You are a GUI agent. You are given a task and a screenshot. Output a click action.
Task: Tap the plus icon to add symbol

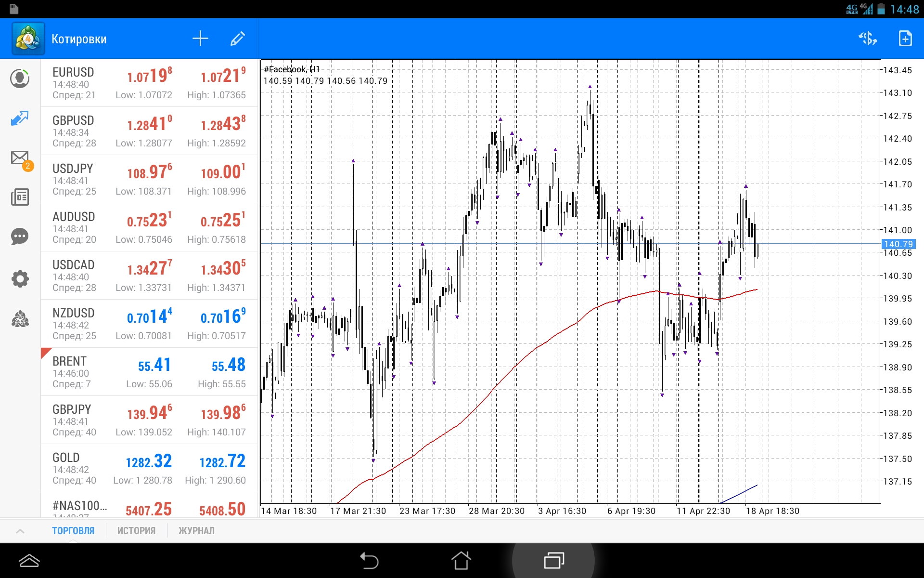click(x=200, y=39)
